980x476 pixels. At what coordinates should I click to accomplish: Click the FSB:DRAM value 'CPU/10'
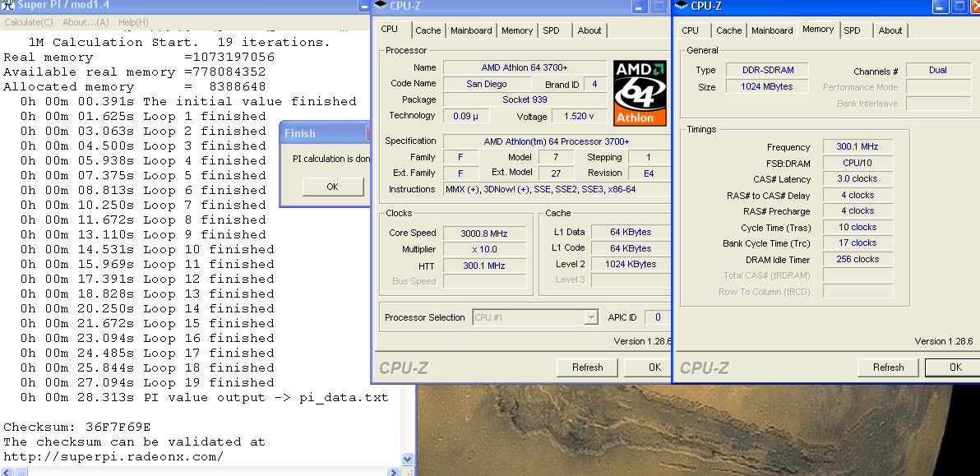point(857,163)
